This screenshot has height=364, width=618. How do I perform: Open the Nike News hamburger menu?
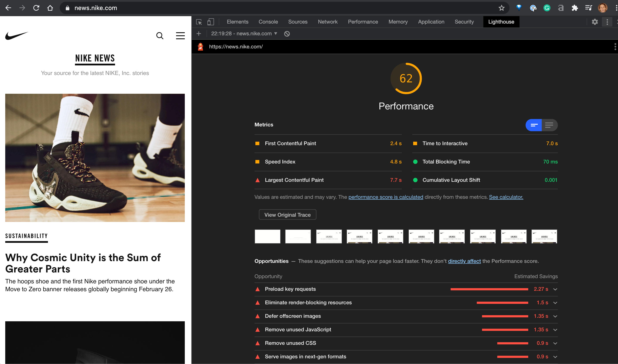(180, 36)
